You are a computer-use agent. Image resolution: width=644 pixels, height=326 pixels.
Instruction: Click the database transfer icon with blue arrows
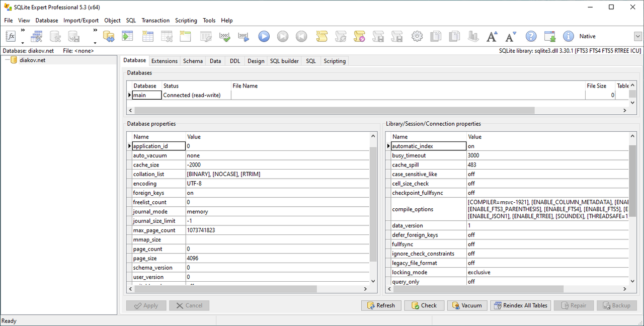pyautogui.click(x=109, y=36)
